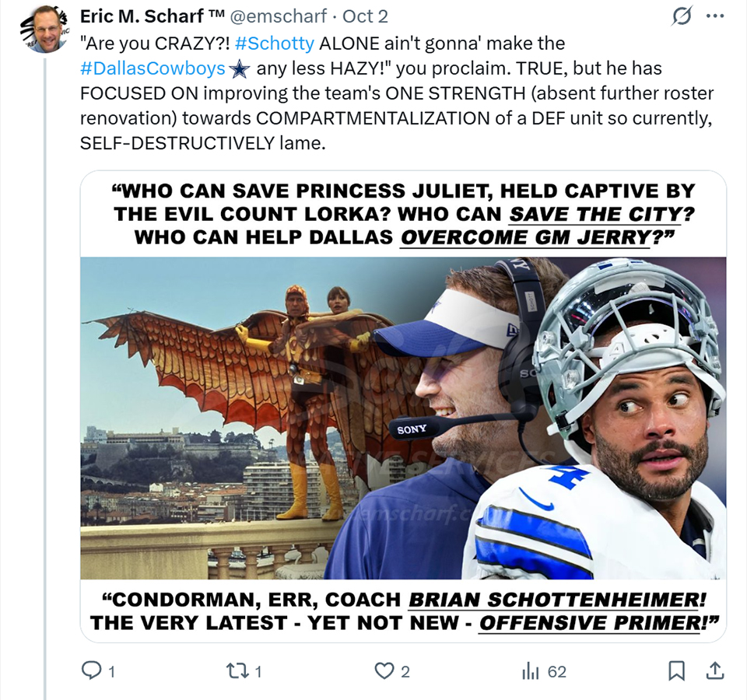
Task: Open the three-dot more options menu
Action: click(x=715, y=16)
